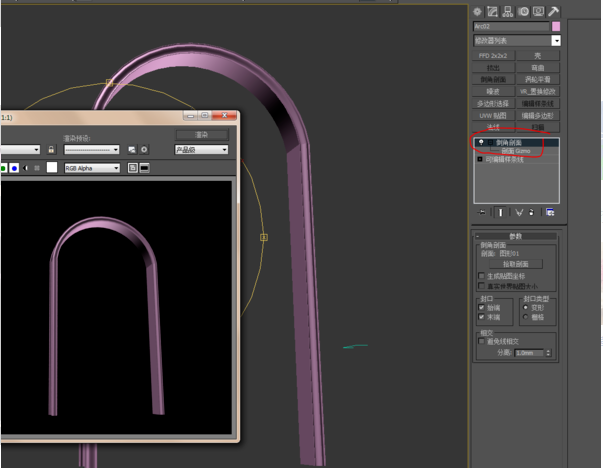Select the 变形 cap type radio
Image resolution: width=603 pixels, height=468 pixels.
coord(525,307)
